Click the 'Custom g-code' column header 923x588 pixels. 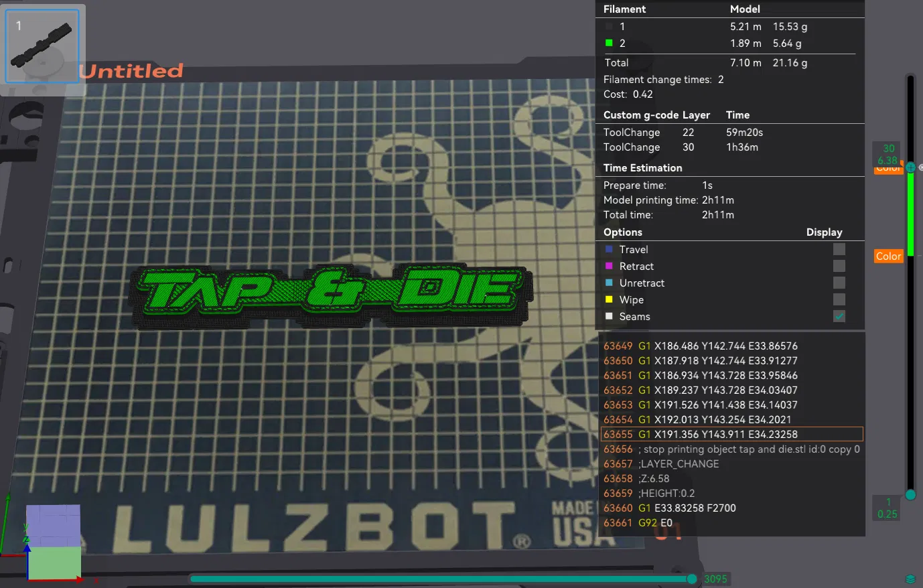(x=641, y=115)
